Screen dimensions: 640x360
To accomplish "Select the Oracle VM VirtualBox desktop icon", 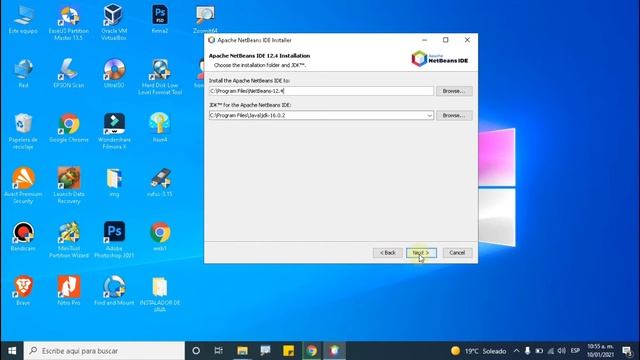I will point(114,22).
